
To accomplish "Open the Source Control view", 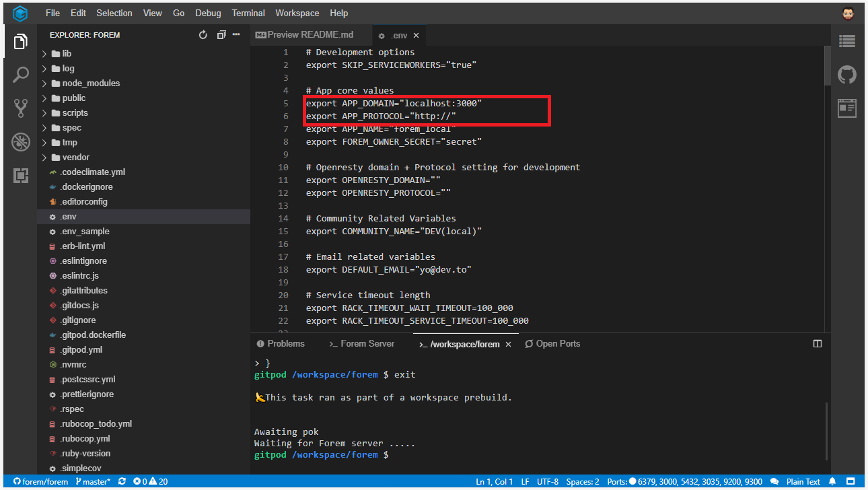I will tap(20, 108).
